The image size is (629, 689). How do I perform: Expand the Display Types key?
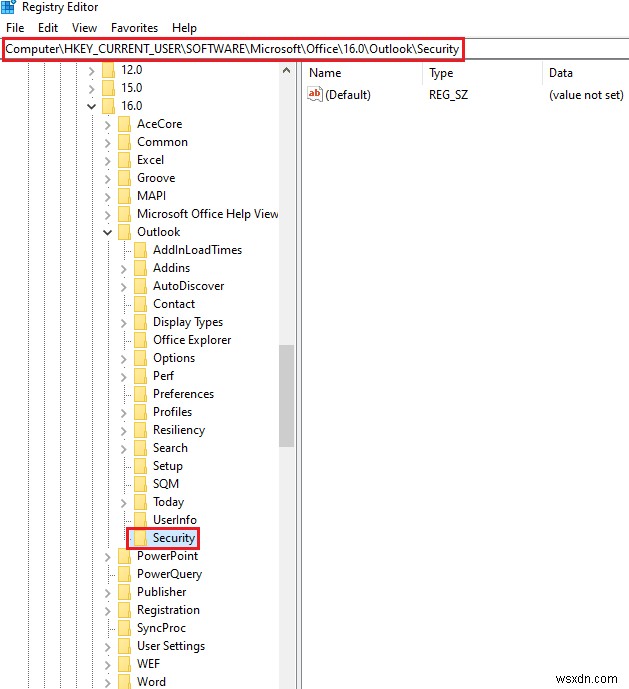(124, 323)
